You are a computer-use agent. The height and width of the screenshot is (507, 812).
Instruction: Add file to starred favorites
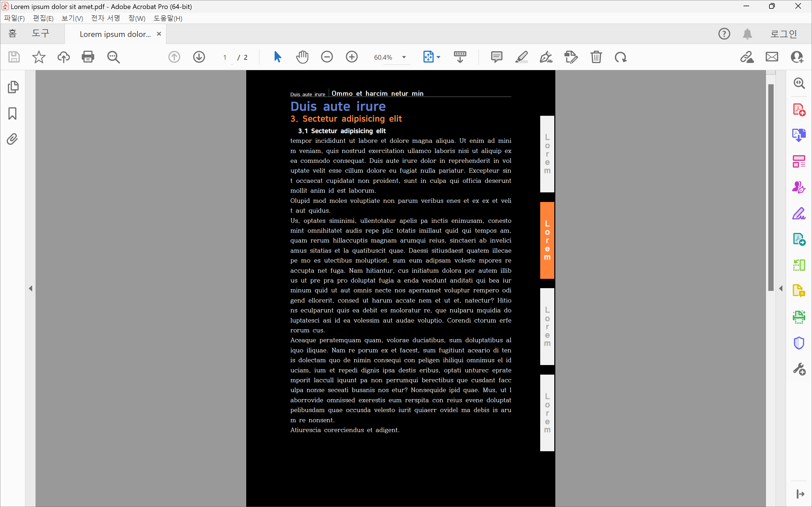click(39, 57)
